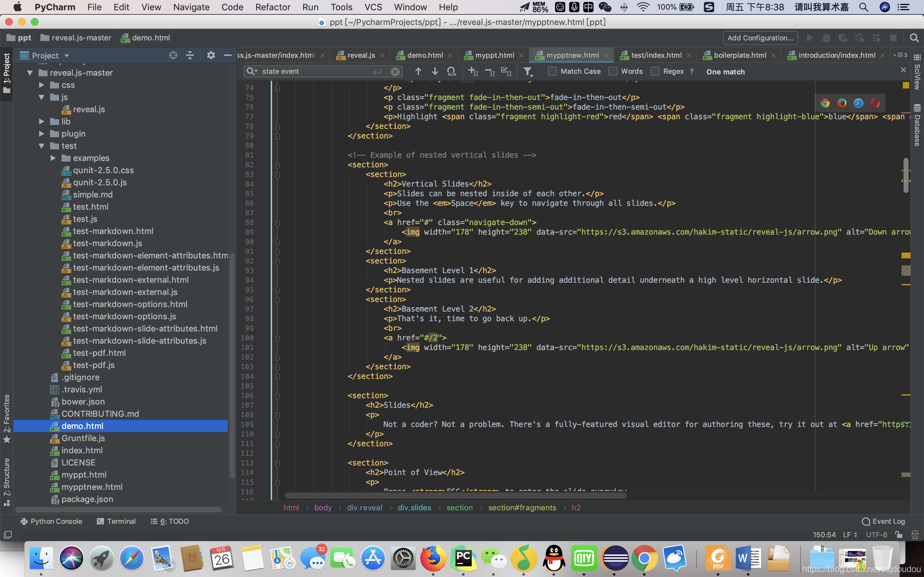Image resolution: width=924 pixels, height=577 pixels.
Task: Open filter options in the Find bar
Action: [x=528, y=71]
